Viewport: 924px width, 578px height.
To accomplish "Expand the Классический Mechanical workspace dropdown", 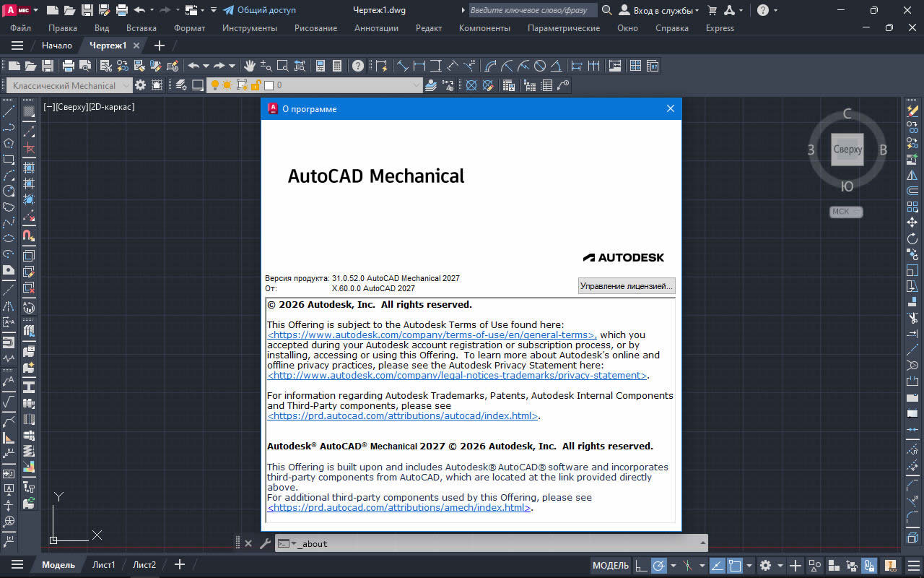I will click(127, 85).
